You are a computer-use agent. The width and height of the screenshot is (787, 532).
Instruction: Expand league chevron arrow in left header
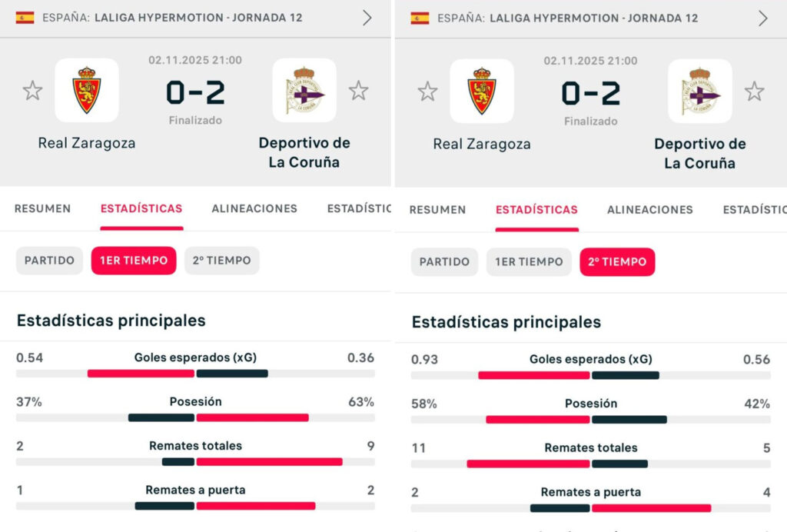[367, 18]
